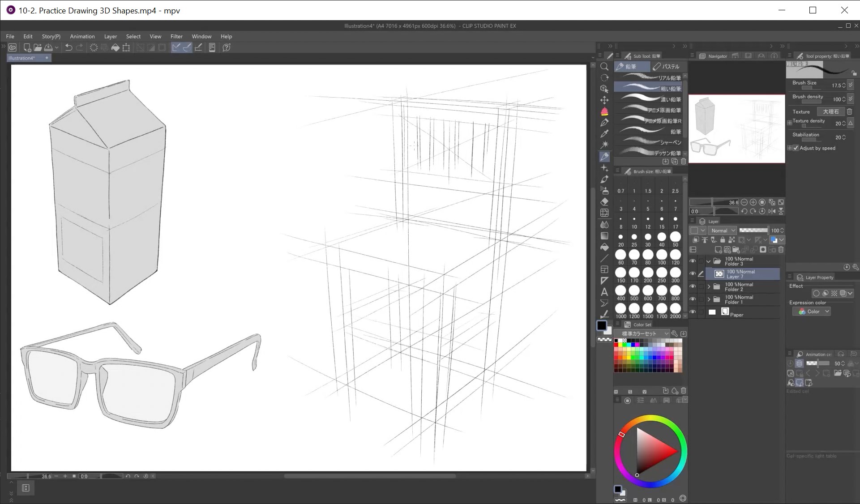Toggle Snap to Ruler in command bar
The width and height of the screenshot is (860, 504).
click(176, 47)
